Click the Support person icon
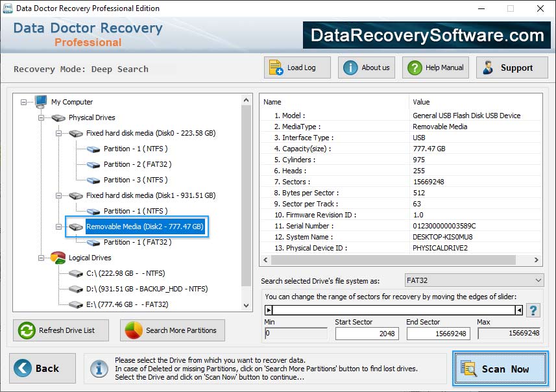The height and width of the screenshot is (392, 556). click(487, 67)
